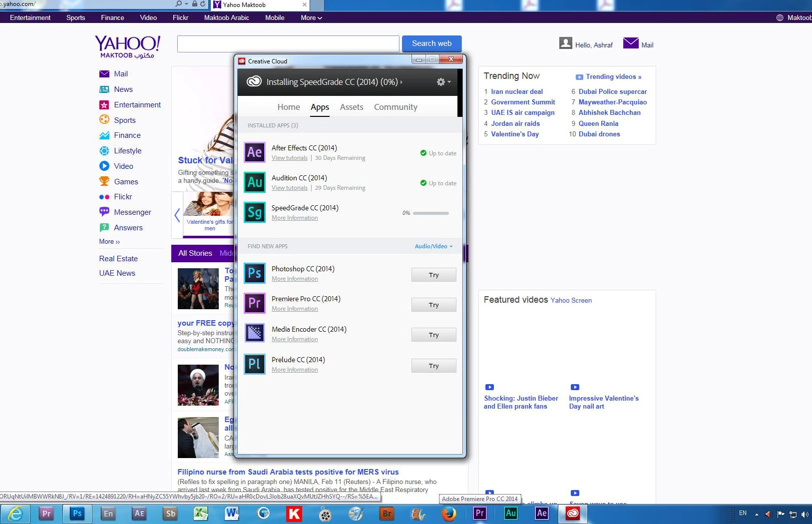Open Yahoo Mail envelope icon near Hello Ashraf
Screen dimensions: 812x524
631,43
